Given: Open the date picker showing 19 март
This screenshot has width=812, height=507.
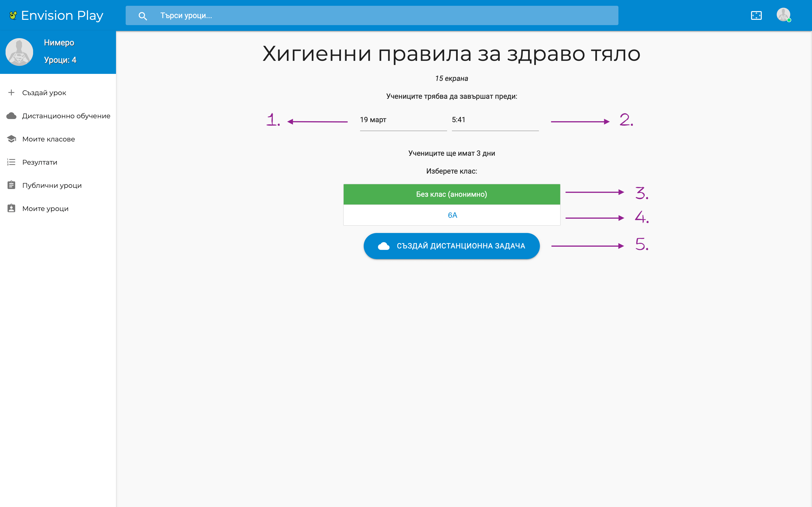Looking at the screenshot, I should (x=403, y=120).
